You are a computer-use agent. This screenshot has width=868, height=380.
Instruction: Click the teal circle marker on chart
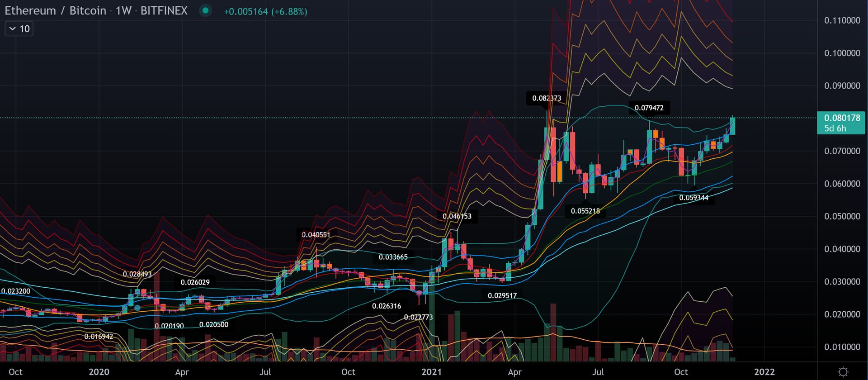(137, 308)
